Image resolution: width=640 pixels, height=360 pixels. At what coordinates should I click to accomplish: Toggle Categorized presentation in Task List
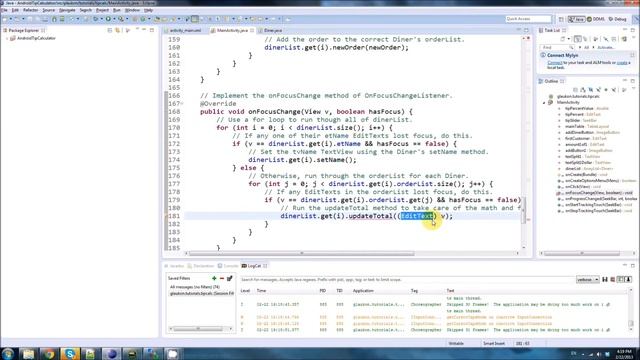[577, 39]
